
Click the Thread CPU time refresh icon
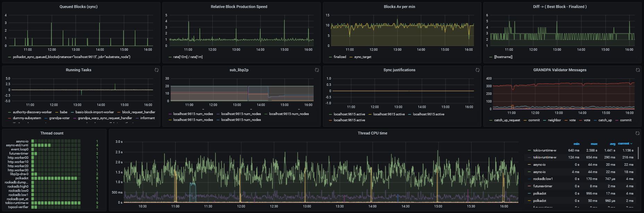[x=638, y=133]
